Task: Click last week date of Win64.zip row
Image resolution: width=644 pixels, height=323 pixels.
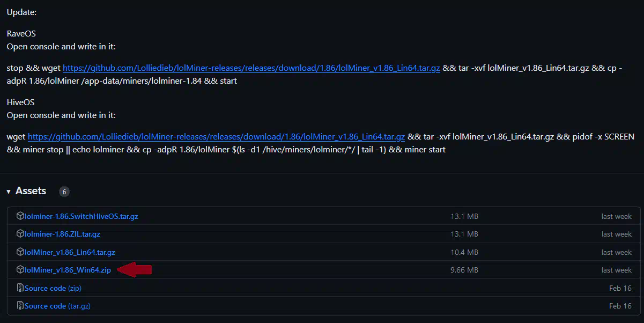Action: tap(617, 270)
